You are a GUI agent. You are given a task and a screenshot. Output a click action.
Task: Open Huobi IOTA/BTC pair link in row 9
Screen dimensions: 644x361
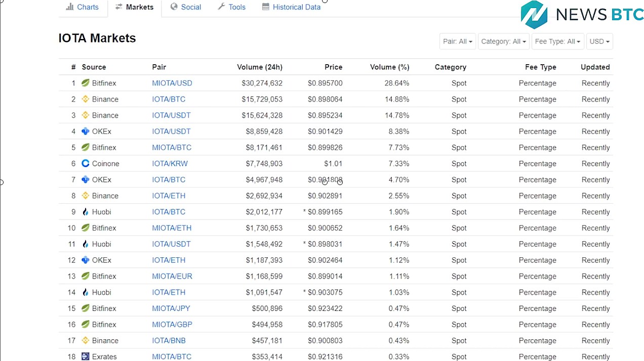169,212
